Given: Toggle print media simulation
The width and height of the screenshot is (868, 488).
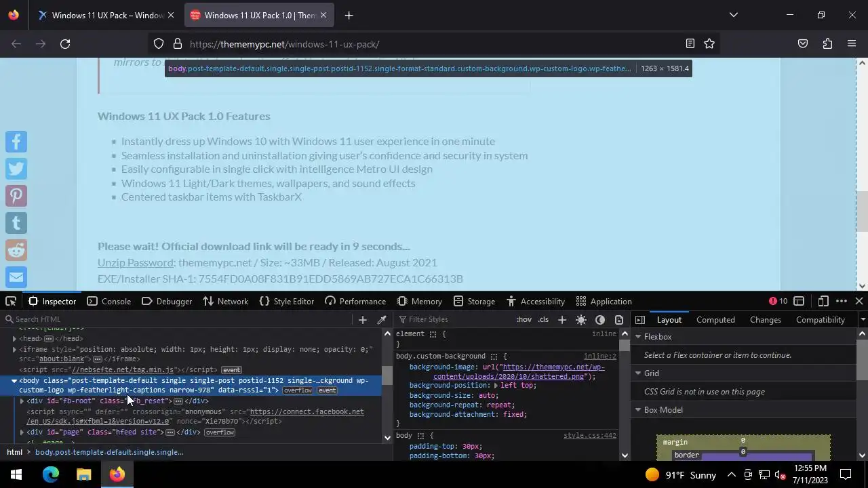Looking at the screenshot, I should 619,319.
